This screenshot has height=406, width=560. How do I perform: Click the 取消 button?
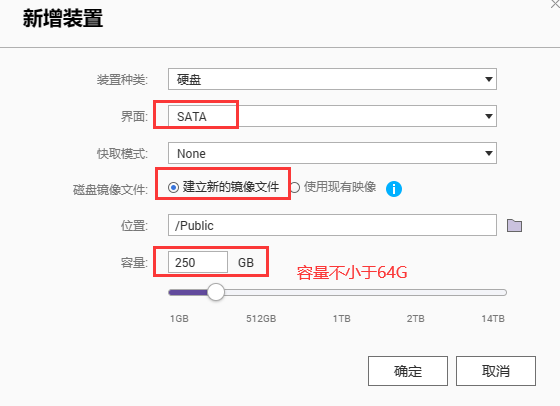(x=496, y=371)
